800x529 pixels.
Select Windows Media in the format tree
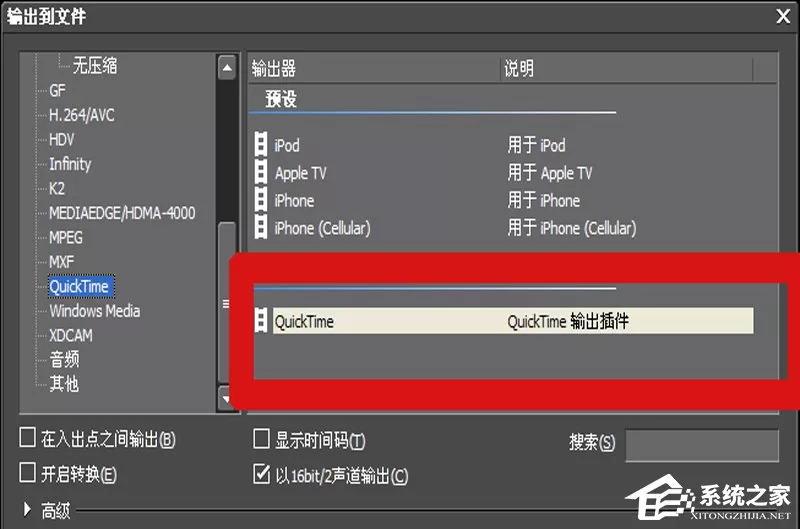[x=94, y=311]
